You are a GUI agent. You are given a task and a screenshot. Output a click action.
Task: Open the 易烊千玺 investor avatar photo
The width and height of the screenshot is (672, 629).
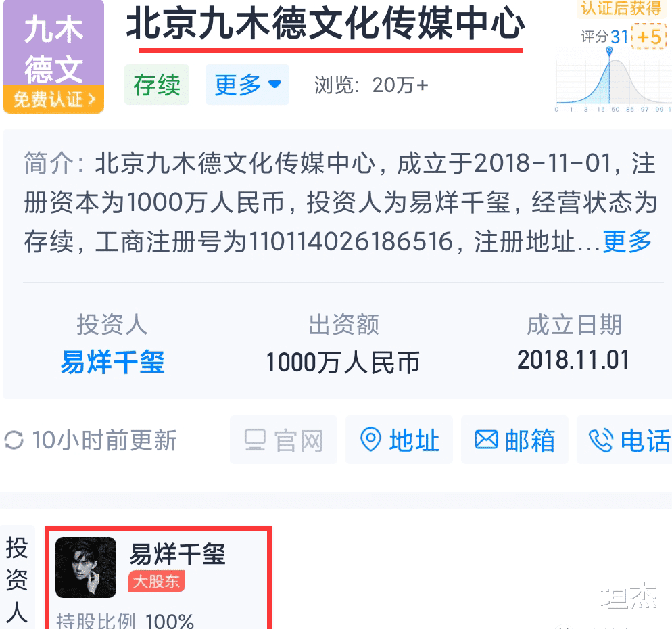click(86, 567)
